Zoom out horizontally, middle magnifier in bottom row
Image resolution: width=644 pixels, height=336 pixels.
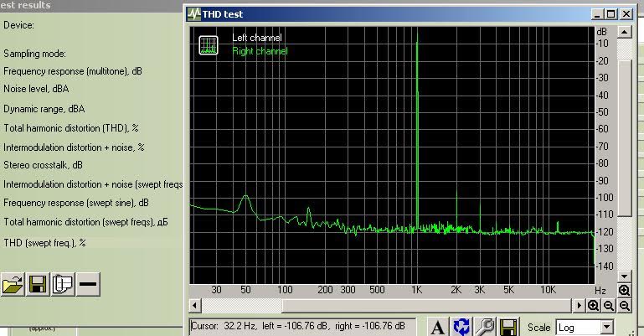click(x=609, y=305)
